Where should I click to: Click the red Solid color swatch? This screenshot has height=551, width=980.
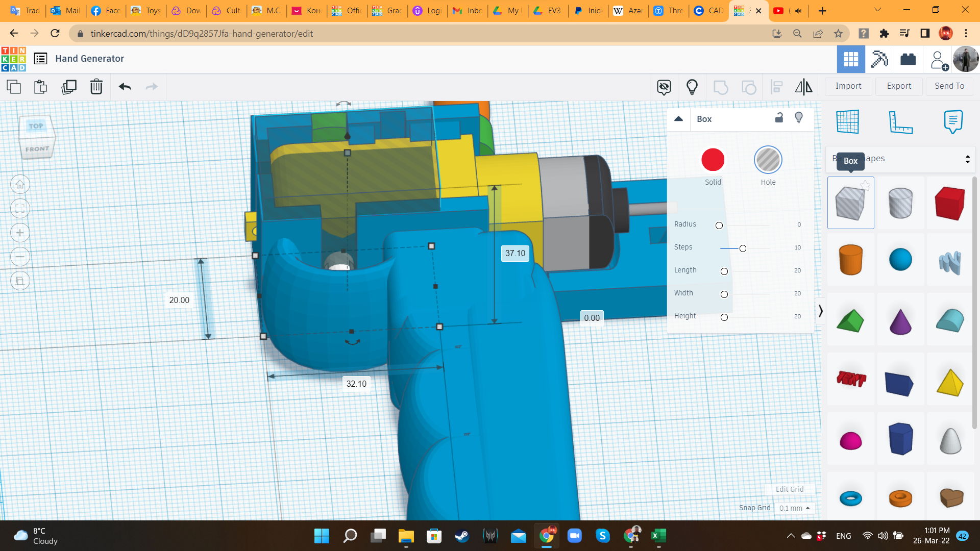pos(713,160)
